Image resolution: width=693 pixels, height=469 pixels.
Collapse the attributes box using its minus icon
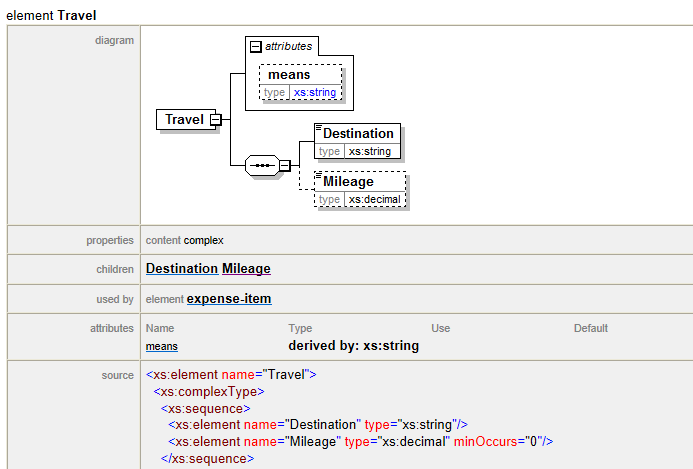click(x=256, y=46)
